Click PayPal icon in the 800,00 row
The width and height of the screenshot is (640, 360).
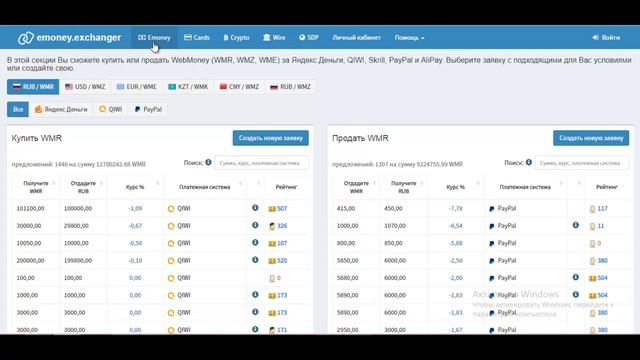point(491,244)
